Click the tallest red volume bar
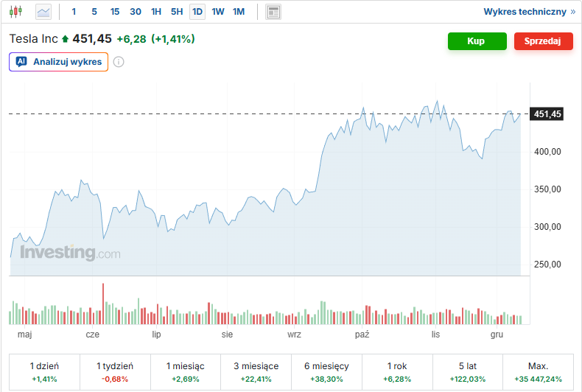This screenshot has height=392, width=582. click(103, 304)
